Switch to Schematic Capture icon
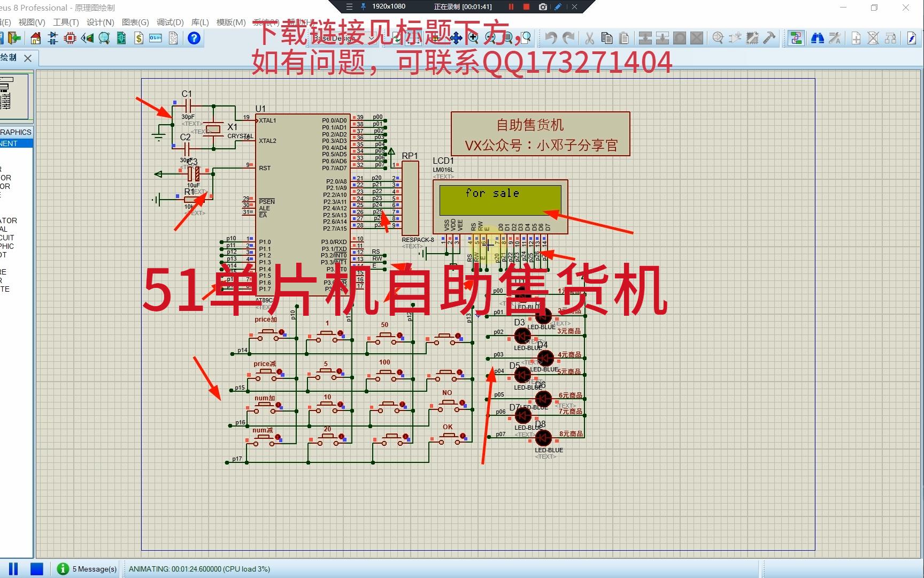The height and width of the screenshot is (578, 924). tap(53, 38)
